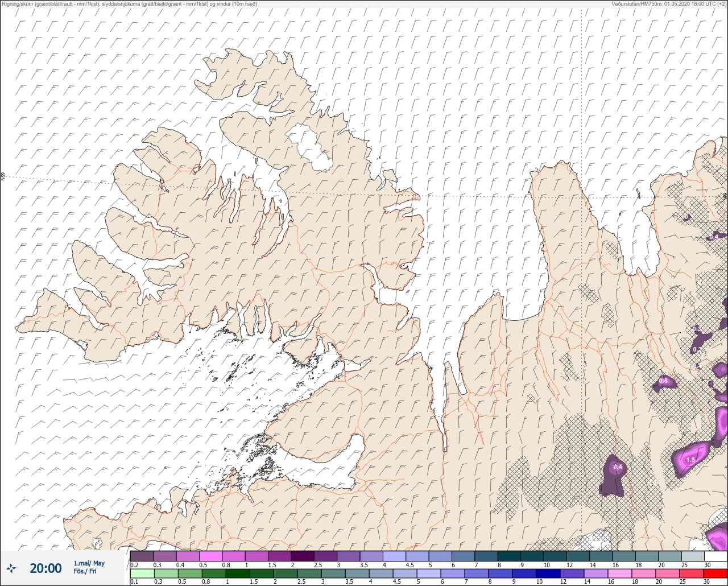Click the '1.maí/ May' date label
Viewport: 728px width, 586px height.
coord(89,563)
